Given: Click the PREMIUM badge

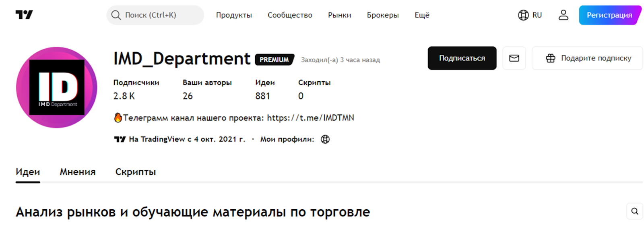Looking at the screenshot, I should pyautogui.click(x=275, y=60).
